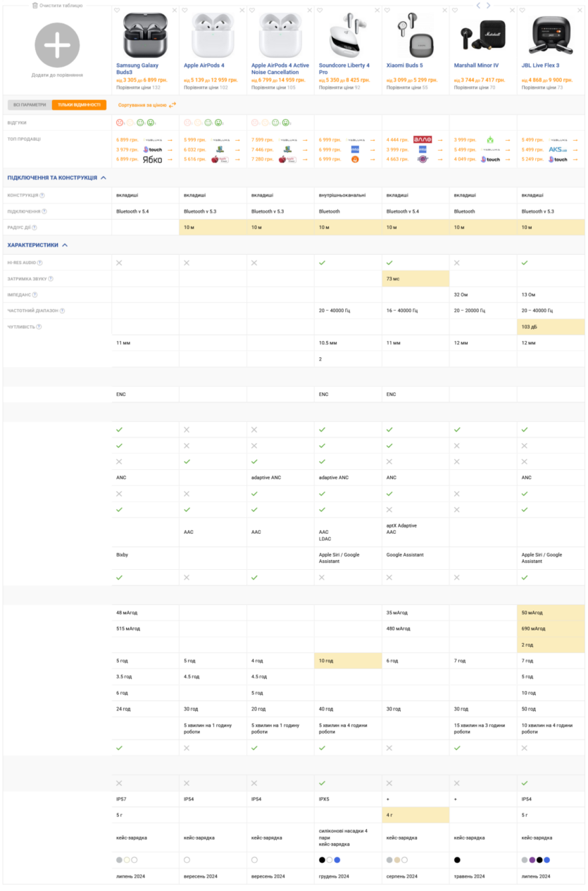Click JBL Live Flex 3 product image
Viewport: 588px width, 891px height.
click(x=551, y=35)
